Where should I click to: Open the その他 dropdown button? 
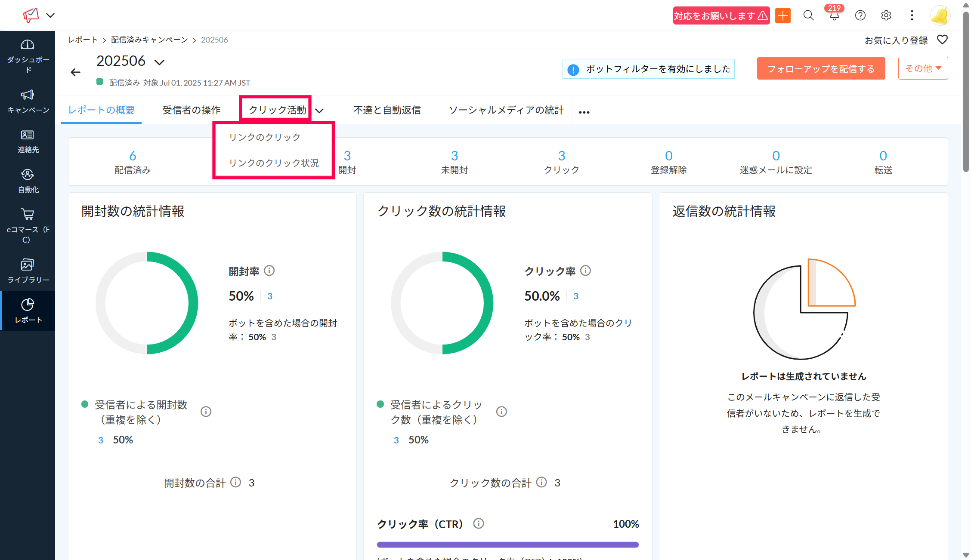pyautogui.click(x=923, y=68)
